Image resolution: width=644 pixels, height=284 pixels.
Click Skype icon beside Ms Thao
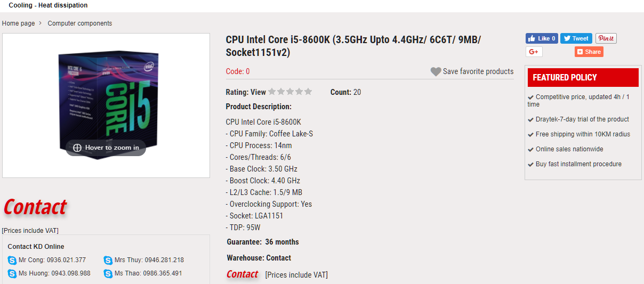tap(108, 273)
